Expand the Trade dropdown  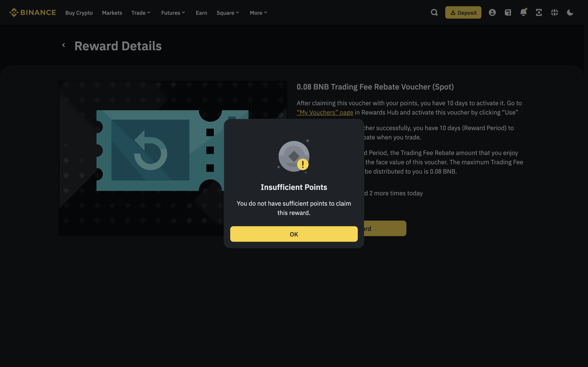tap(141, 13)
